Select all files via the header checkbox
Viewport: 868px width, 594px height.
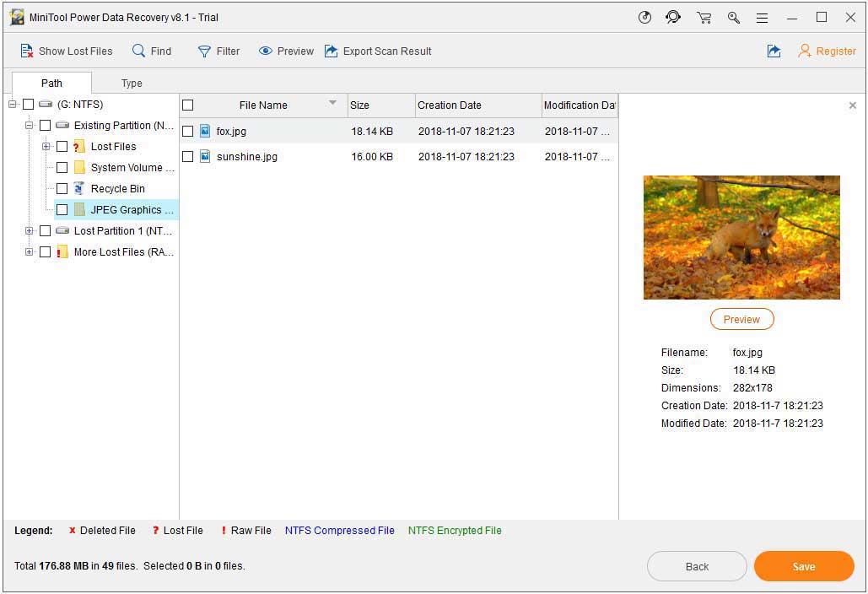[x=187, y=105]
